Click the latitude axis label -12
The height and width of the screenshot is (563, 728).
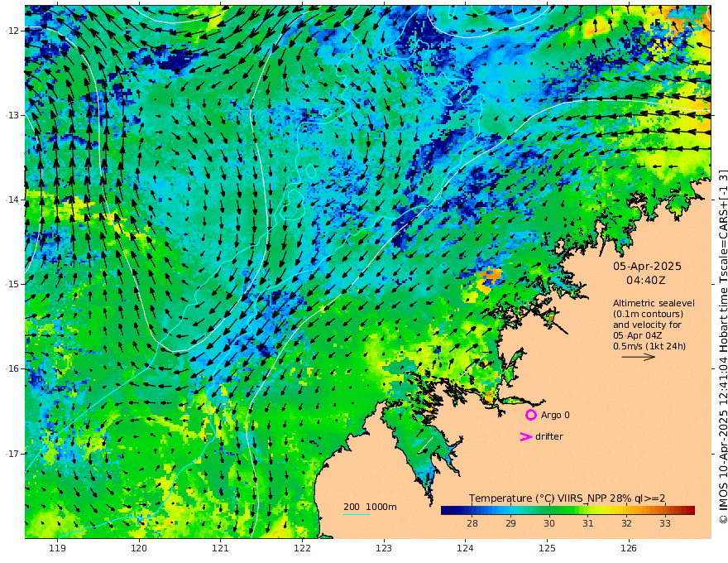[12, 31]
